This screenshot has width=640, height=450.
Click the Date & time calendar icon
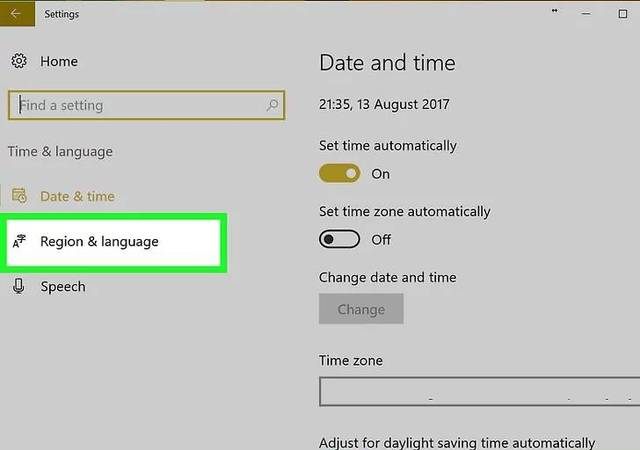pos(19,196)
